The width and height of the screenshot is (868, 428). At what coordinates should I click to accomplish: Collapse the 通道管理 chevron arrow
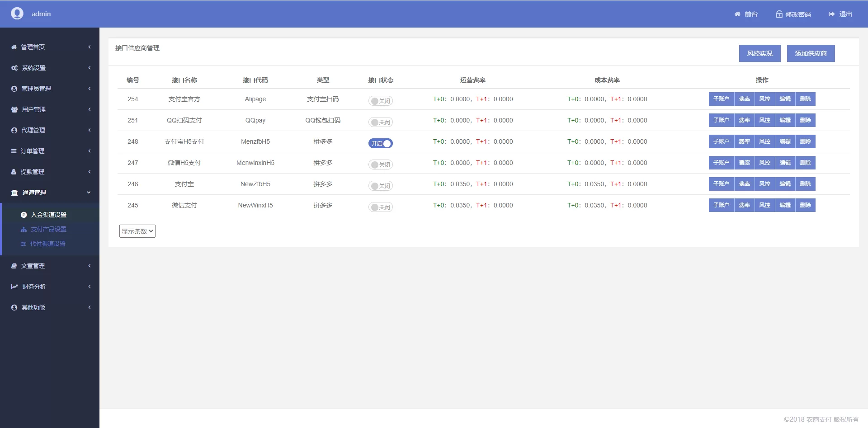89,193
